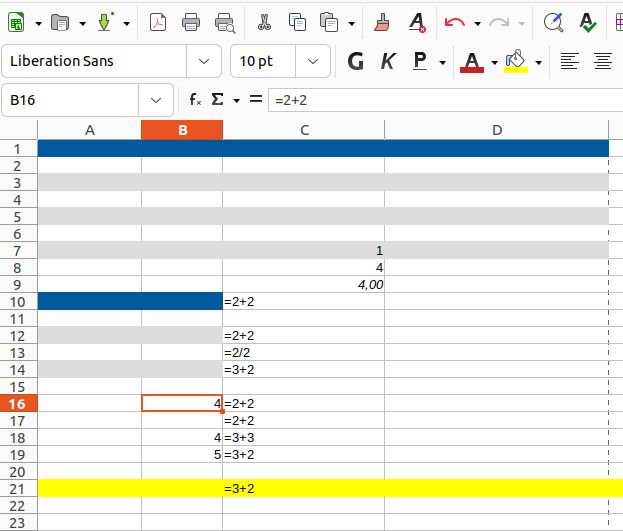The width and height of the screenshot is (623, 531).
Task: Click the New Spreadsheet icon
Action: [x=16, y=22]
